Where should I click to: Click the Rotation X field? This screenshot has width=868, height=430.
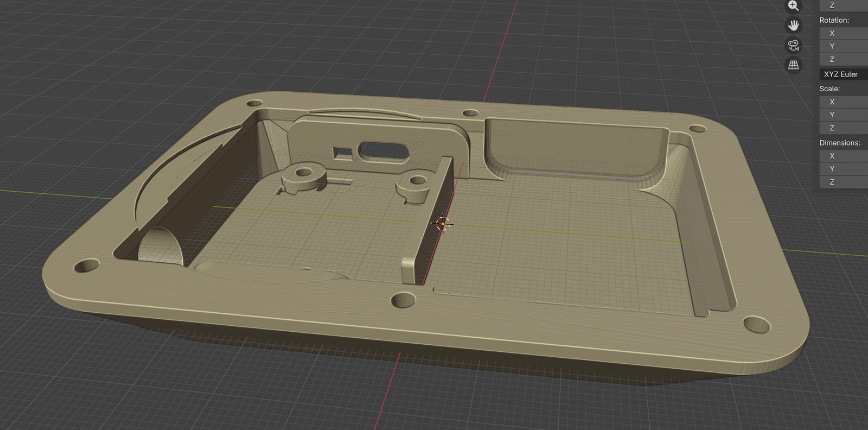coord(843,33)
